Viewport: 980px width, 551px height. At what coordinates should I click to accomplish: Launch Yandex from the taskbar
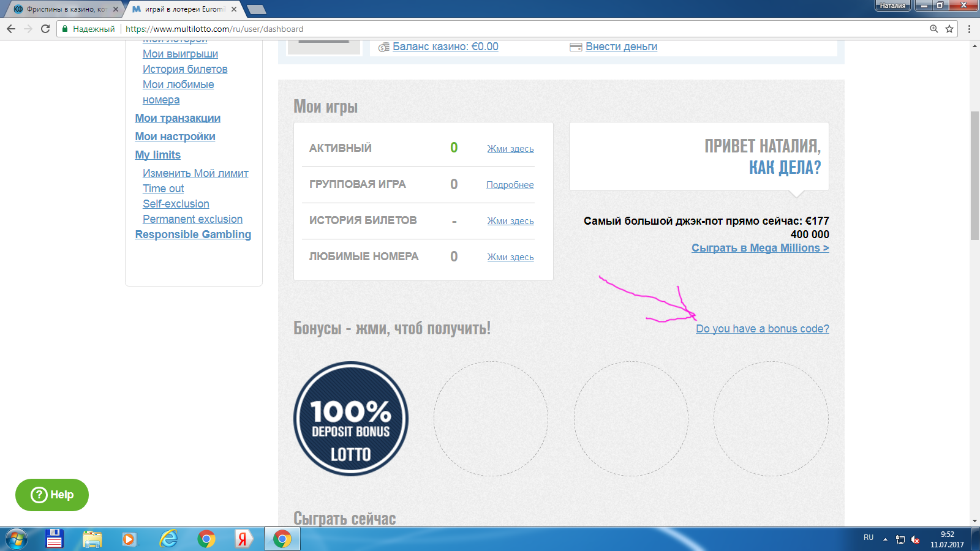click(x=244, y=539)
